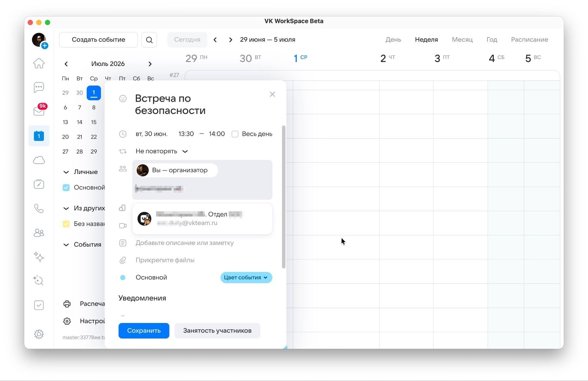
Task: Click the calendar search magnifier button
Action: tap(149, 40)
